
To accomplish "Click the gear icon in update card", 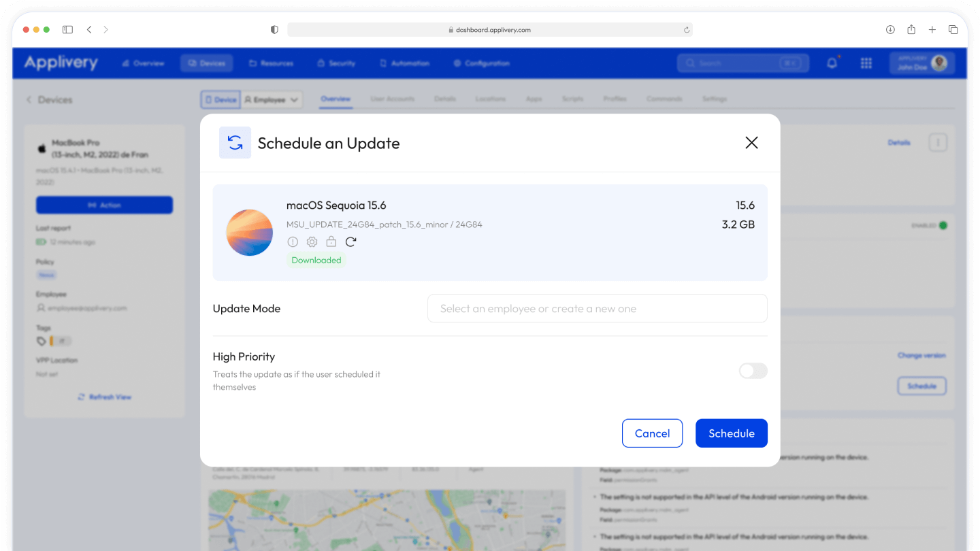I will (312, 241).
